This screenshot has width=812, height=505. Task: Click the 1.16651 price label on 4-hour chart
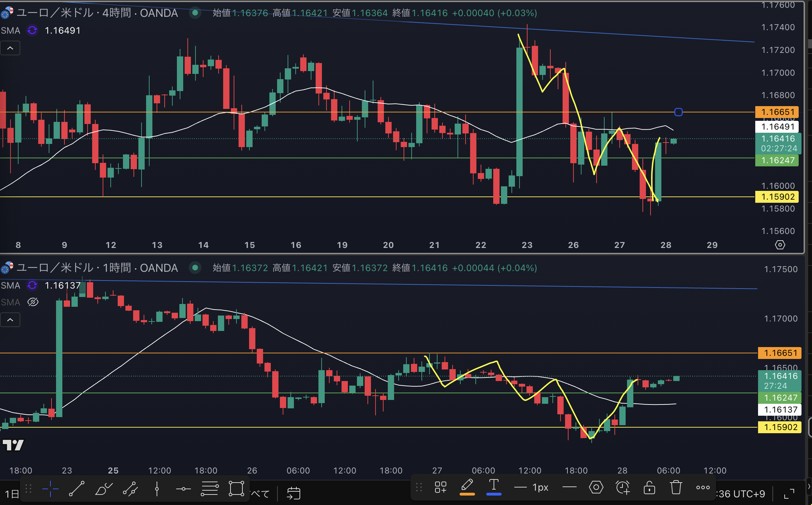[x=777, y=112]
